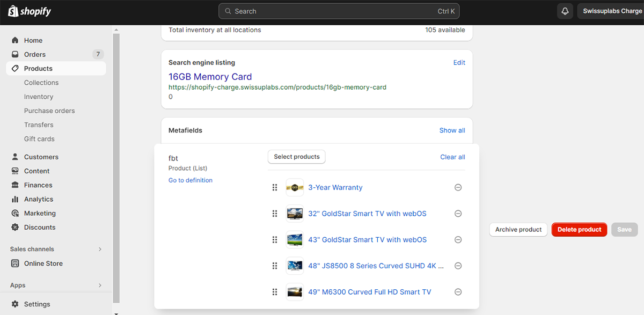644x315 pixels.
Task: Open Gift cards submenu item
Action: click(x=39, y=138)
